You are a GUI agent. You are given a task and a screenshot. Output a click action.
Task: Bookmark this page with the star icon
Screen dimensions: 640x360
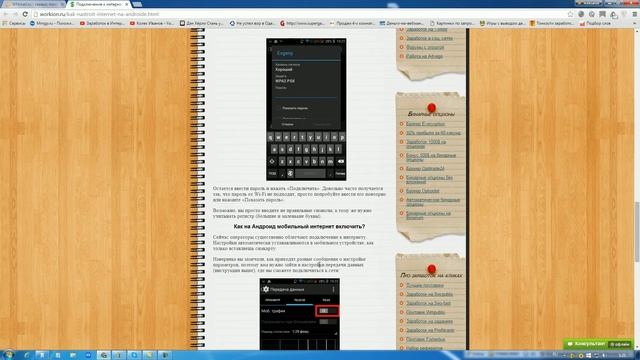point(570,14)
